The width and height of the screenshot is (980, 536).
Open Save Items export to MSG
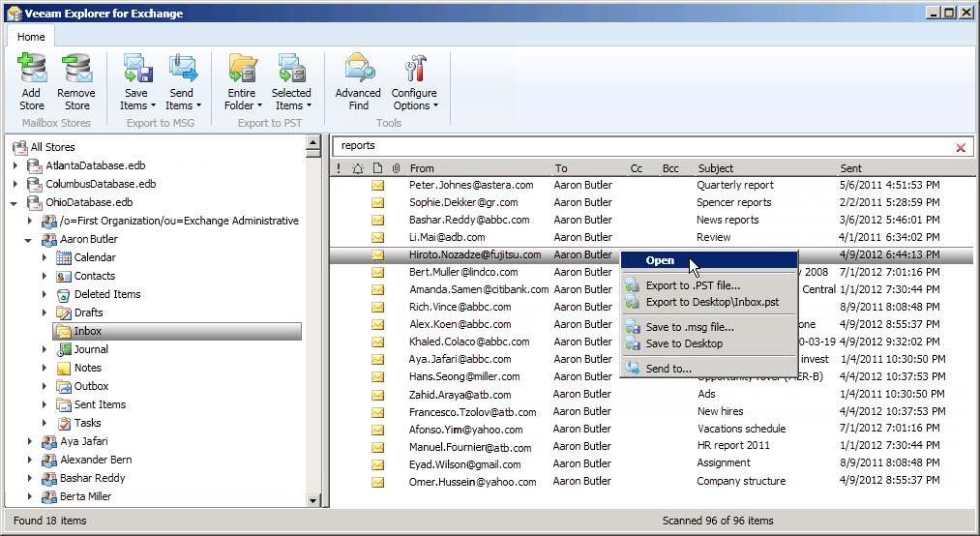point(136,82)
